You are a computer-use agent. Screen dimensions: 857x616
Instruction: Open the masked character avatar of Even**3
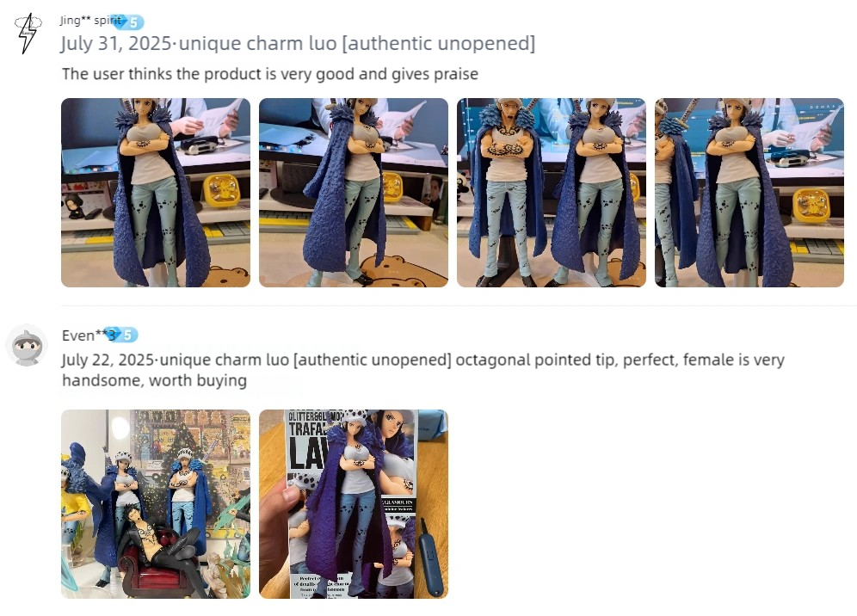pyautogui.click(x=27, y=345)
